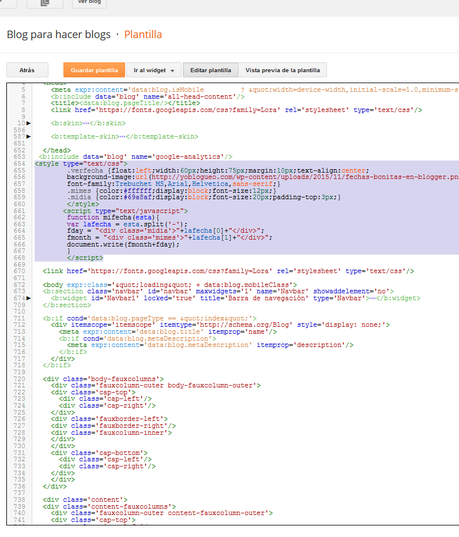Click the <script type="text/javascript"> line

click(125, 211)
